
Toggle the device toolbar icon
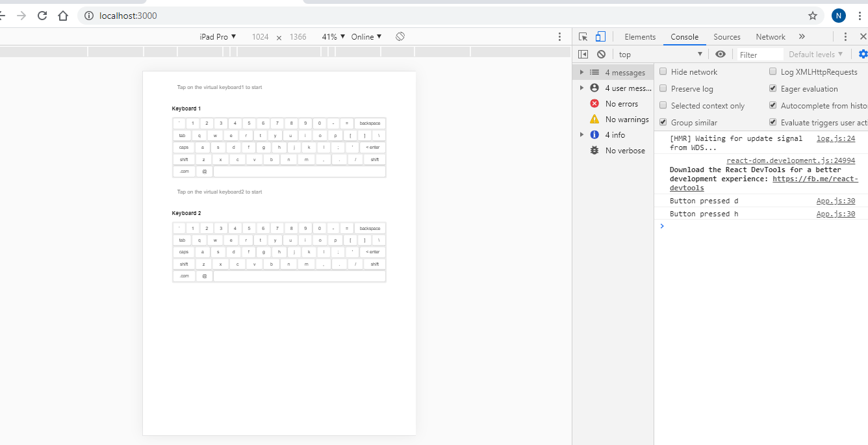point(600,37)
